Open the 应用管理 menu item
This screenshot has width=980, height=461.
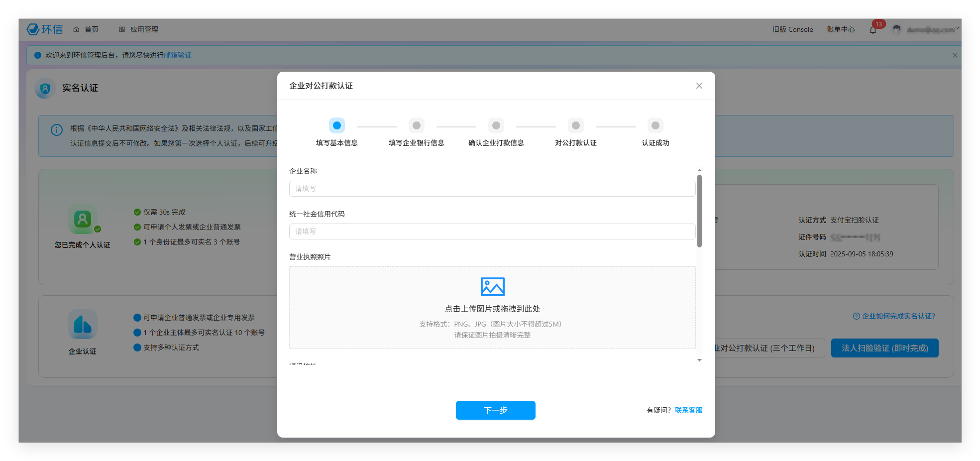click(139, 29)
